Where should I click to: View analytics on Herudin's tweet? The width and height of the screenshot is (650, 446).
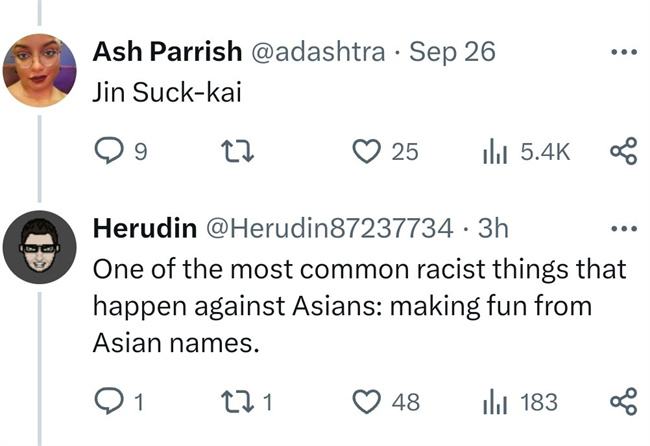click(x=496, y=402)
